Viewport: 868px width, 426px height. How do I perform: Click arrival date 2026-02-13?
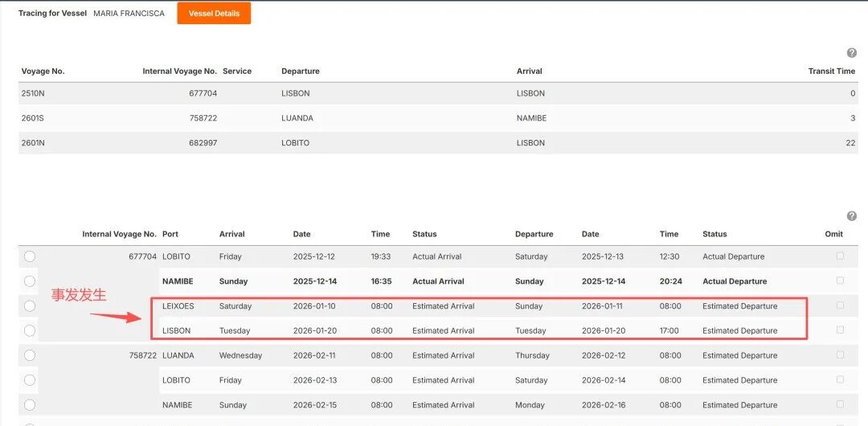tap(314, 380)
